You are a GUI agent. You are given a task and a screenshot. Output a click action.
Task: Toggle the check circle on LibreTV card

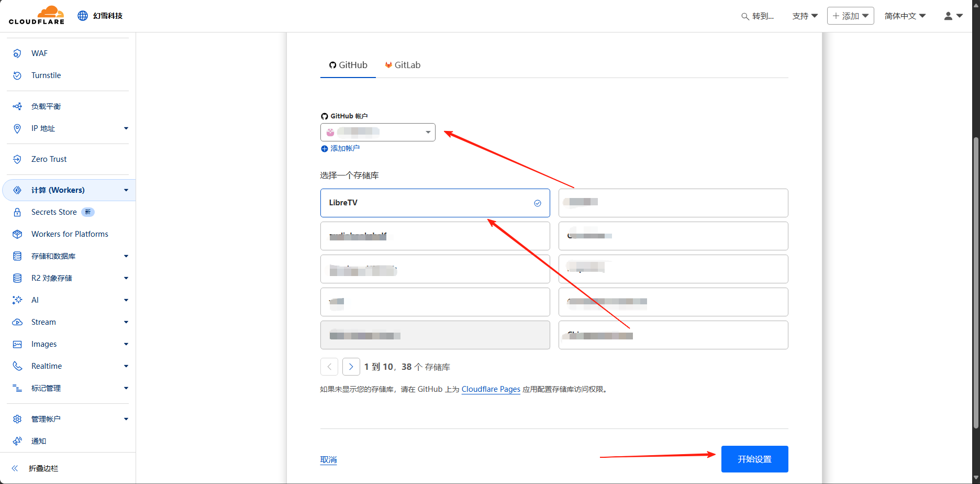point(538,203)
